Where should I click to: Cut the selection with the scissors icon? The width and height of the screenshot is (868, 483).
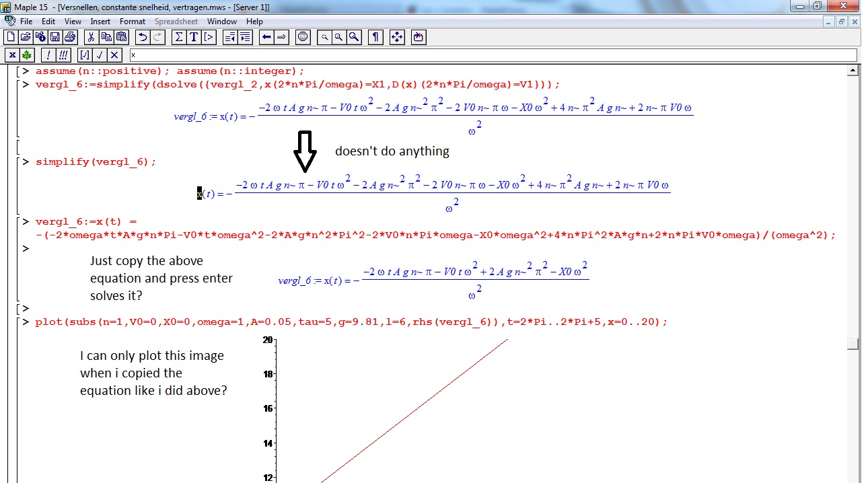click(x=91, y=37)
